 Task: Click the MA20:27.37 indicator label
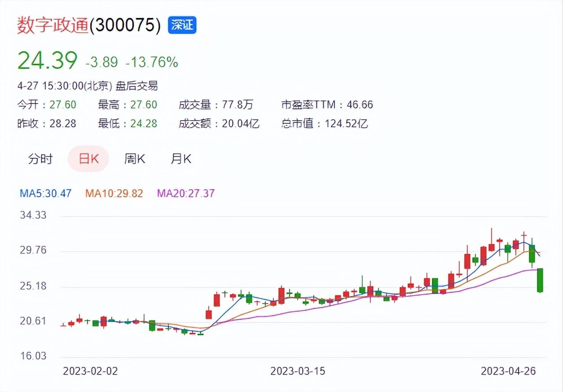coord(186,194)
